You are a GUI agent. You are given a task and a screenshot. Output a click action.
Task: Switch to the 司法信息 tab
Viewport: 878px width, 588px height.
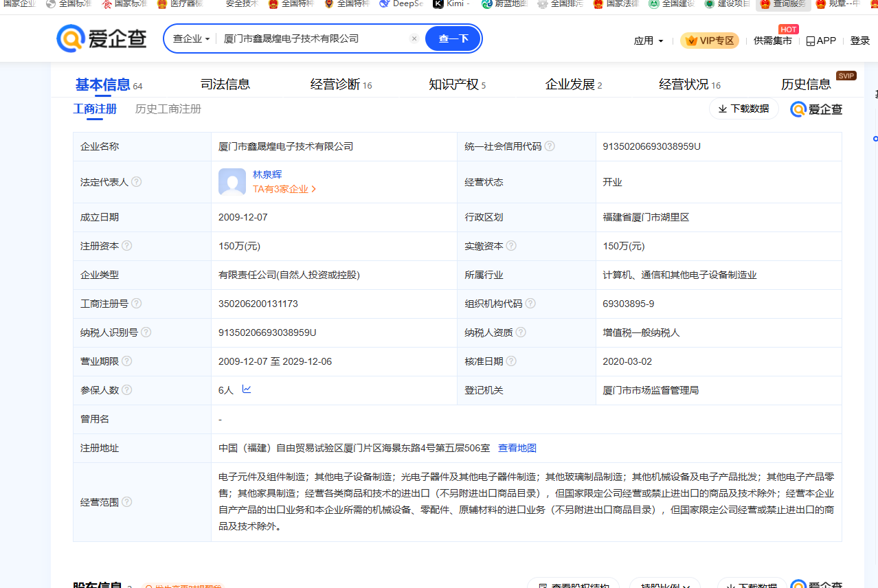click(225, 84)
